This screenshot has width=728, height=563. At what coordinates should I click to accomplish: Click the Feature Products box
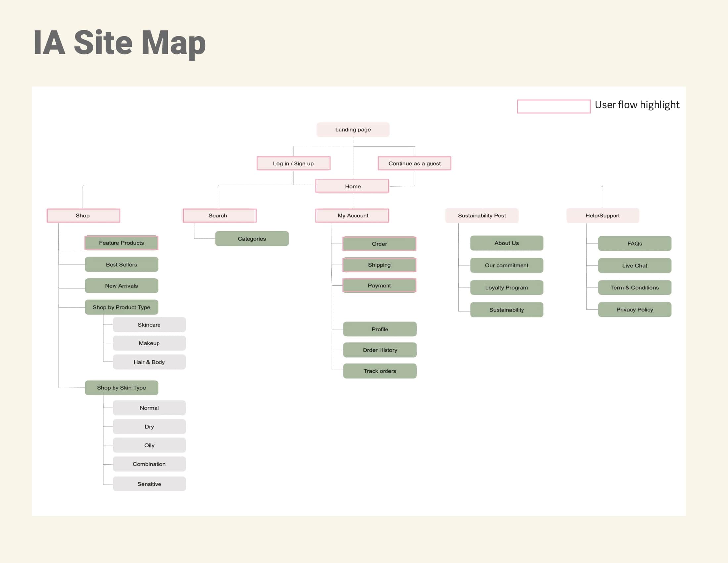click(x=121, y=243)
